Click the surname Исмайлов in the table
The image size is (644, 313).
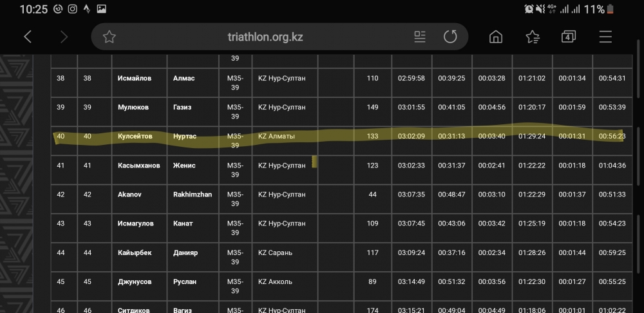click(135, 79)
